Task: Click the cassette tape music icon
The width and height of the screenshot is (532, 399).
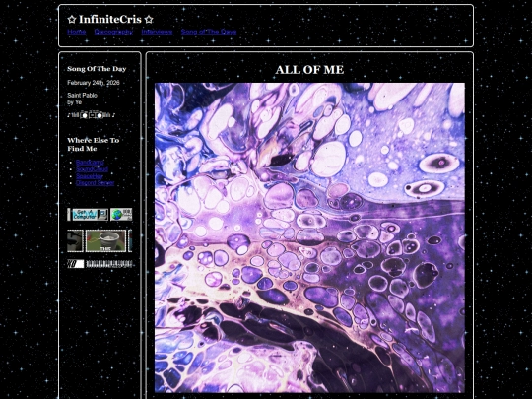Action: [92, 115]
